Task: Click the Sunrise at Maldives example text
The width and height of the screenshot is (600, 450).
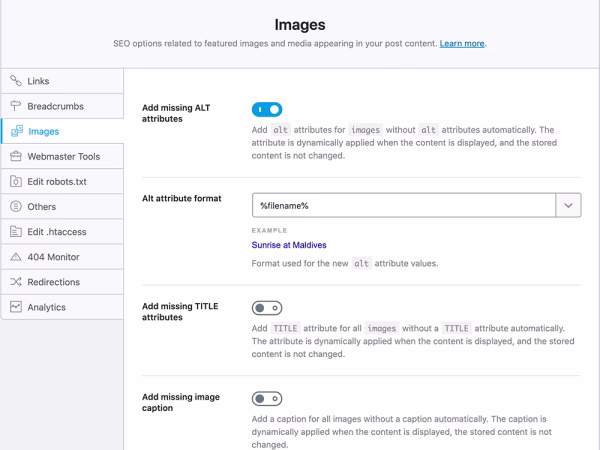Action: (x=289, y=245)
